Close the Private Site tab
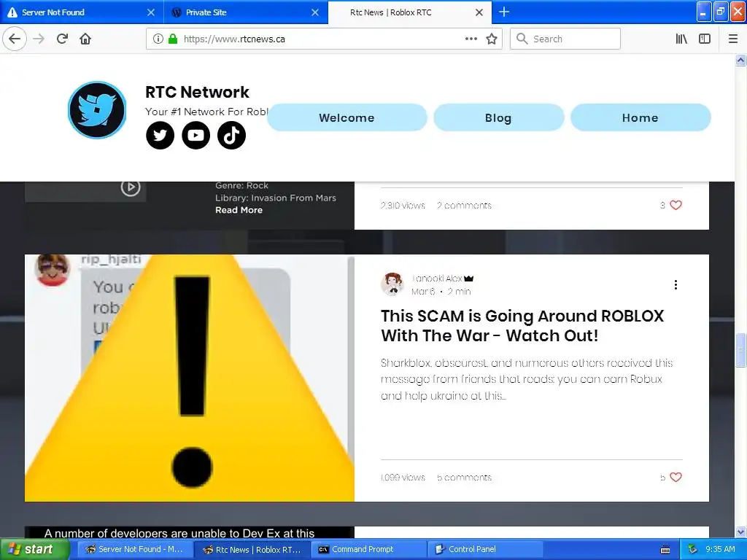This screenshot has height=560, width=747. pyautogui.click(x=315, y=12)
